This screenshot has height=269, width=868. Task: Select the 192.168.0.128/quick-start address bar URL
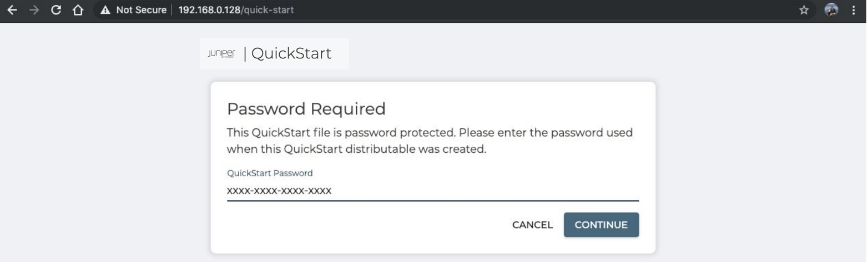pos(235,11)
